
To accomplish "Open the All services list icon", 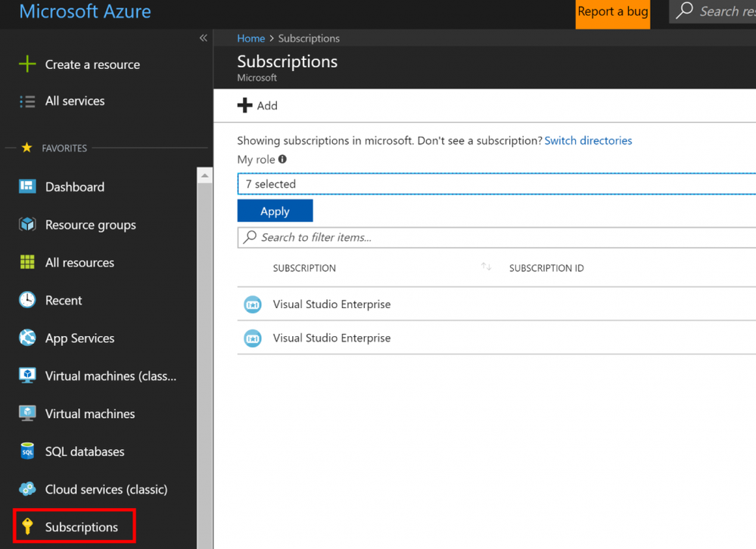I will 27,101.
